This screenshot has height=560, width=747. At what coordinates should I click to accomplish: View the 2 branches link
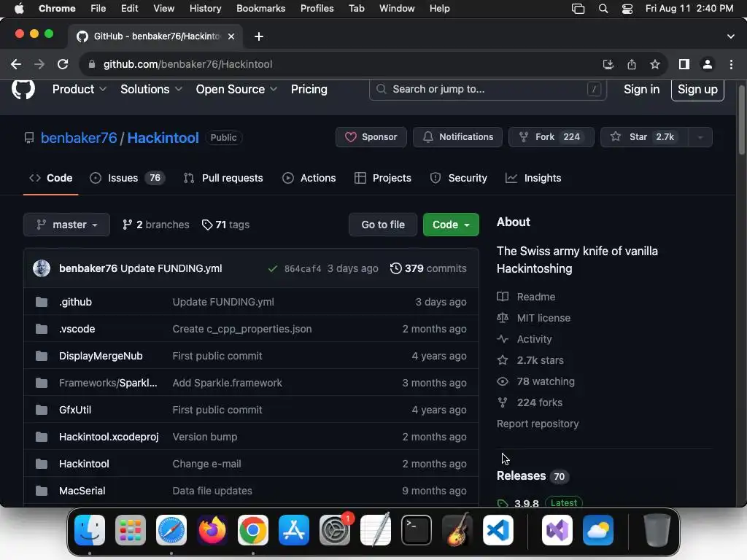point(156,225)
